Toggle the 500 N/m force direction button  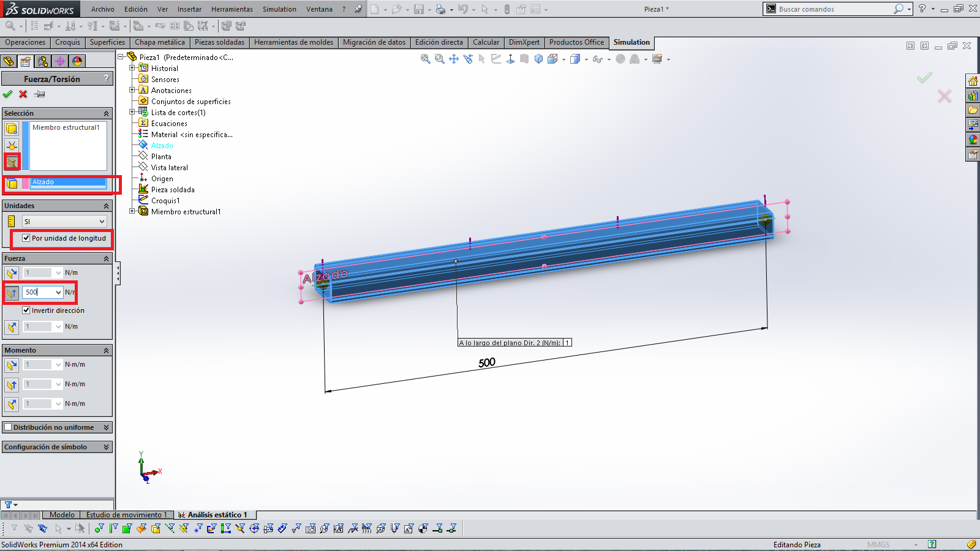[x=12, y=293]
